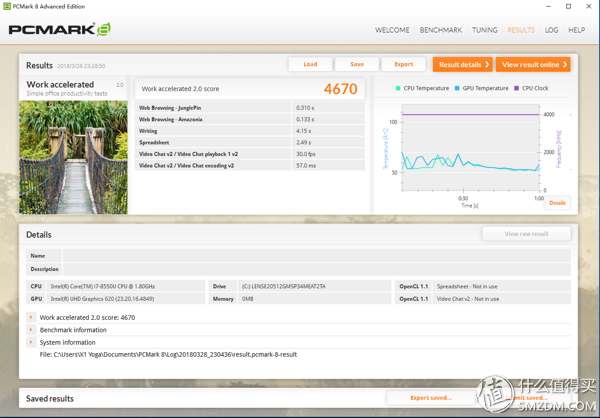600x418 pixels.
Task: Click the CPU value i7-8550U
Action: click(103, 286)
